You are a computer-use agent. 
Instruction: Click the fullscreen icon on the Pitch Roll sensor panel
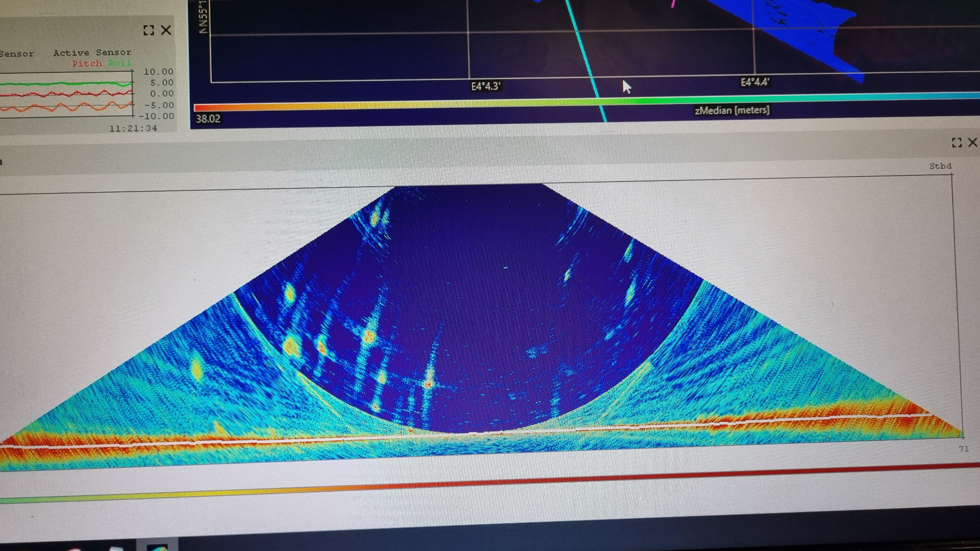(149, 31)
